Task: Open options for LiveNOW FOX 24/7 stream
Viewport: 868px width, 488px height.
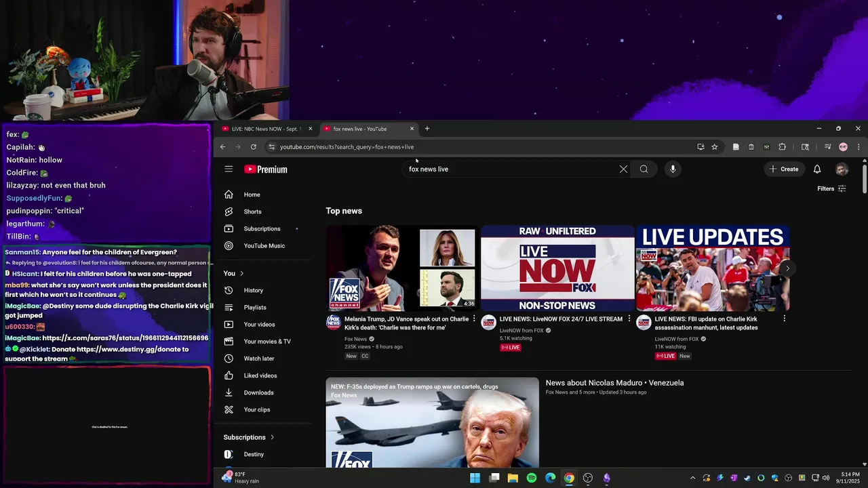Action: tap(629, 319)
